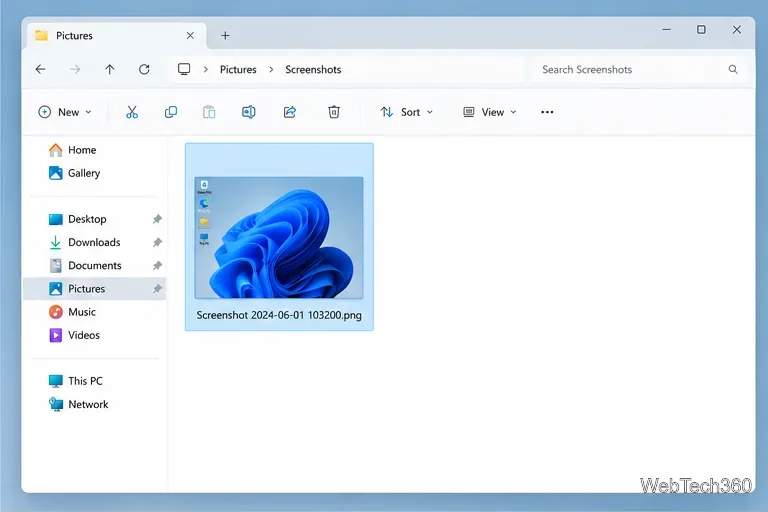Click the Delete trash can icon
The width and height of the screenshot is (768, 512).
point(334,112)
